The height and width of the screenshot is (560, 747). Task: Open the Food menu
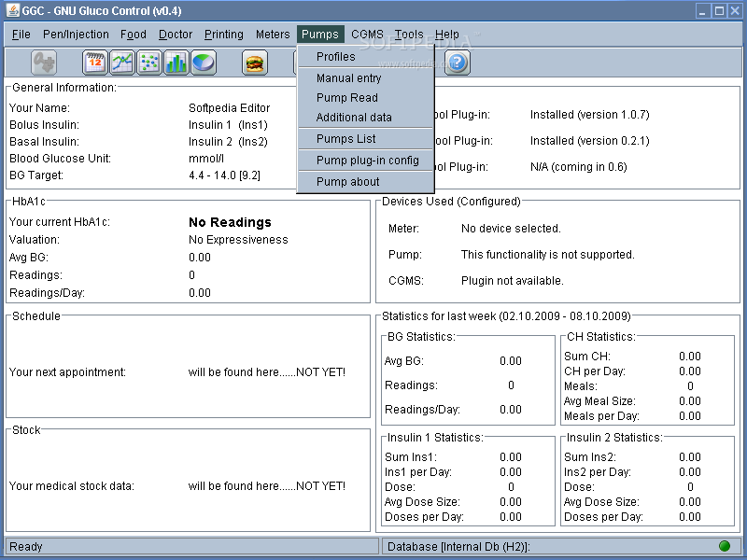(134, 35)
